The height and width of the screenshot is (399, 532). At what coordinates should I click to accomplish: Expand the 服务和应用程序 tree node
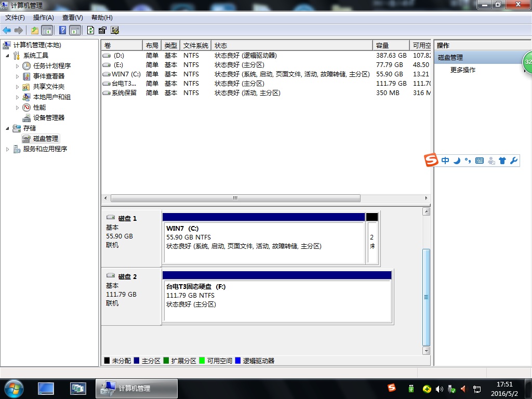[x=7, y=149]
